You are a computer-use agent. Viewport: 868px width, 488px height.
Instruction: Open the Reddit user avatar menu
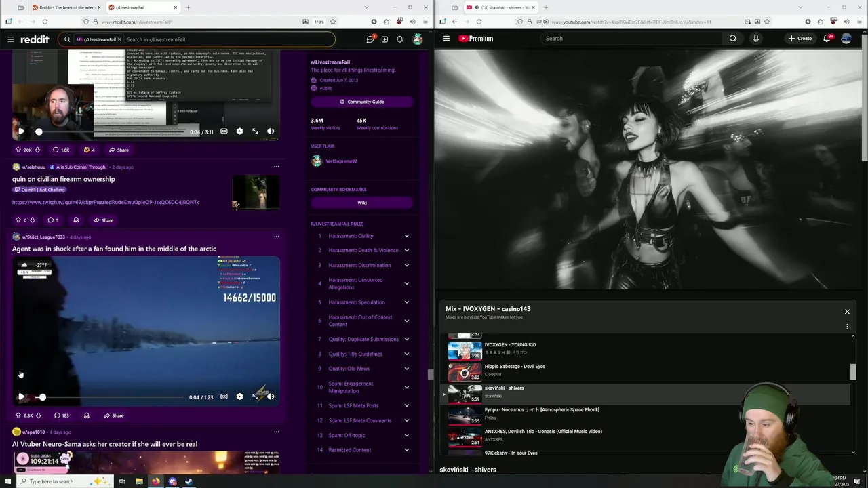pos(418,39)
